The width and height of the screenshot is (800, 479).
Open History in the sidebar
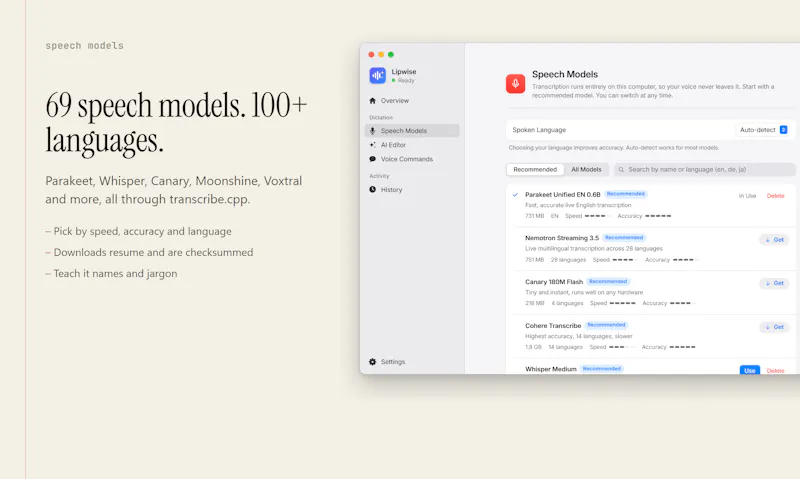click(391, 189)
